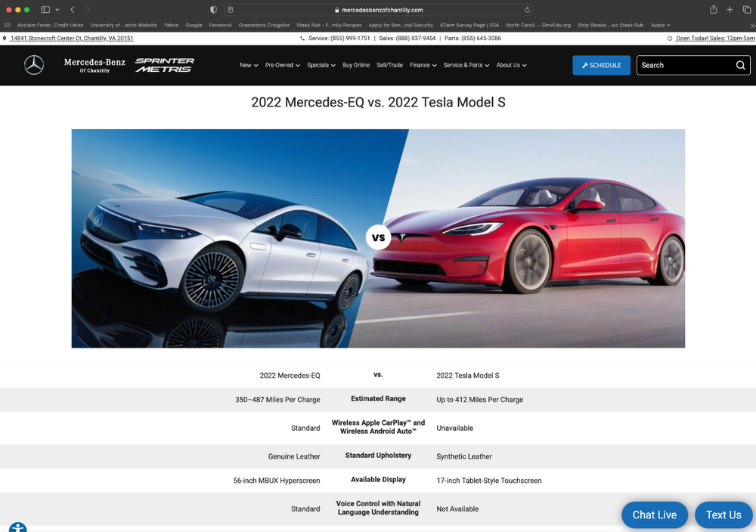Click the search magnifier icon
The height and width of the screenshot is (532, 756).
740,65
